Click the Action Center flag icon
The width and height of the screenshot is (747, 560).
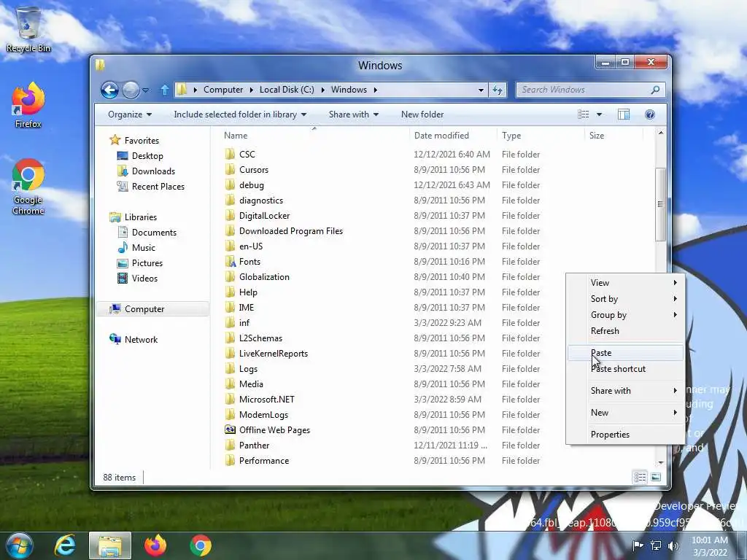pos(638,545)
